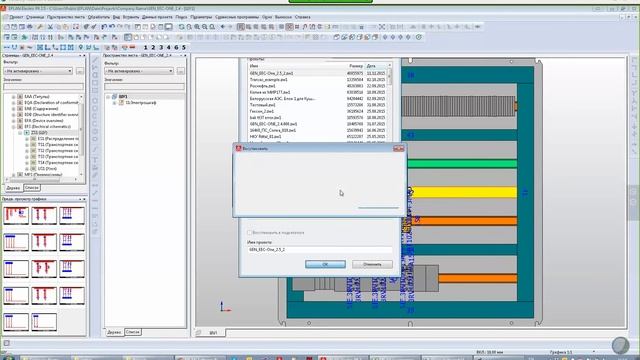Viewport: 640px width, 360px height.
Task: Expand the EAA node in pages tree
Action: tap(13, 97)
